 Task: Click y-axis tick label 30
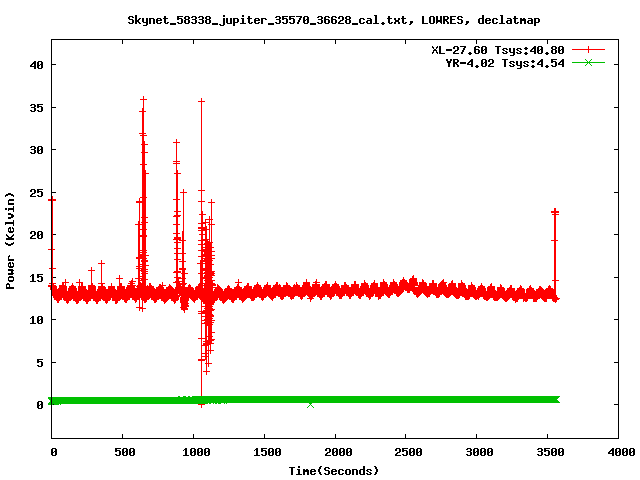coord(37,150)
